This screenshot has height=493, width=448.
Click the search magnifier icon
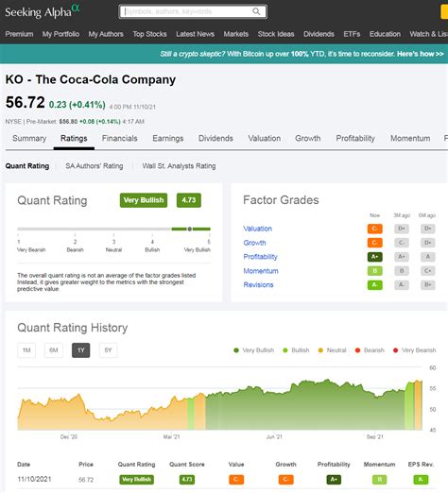[x=256, y=11]
